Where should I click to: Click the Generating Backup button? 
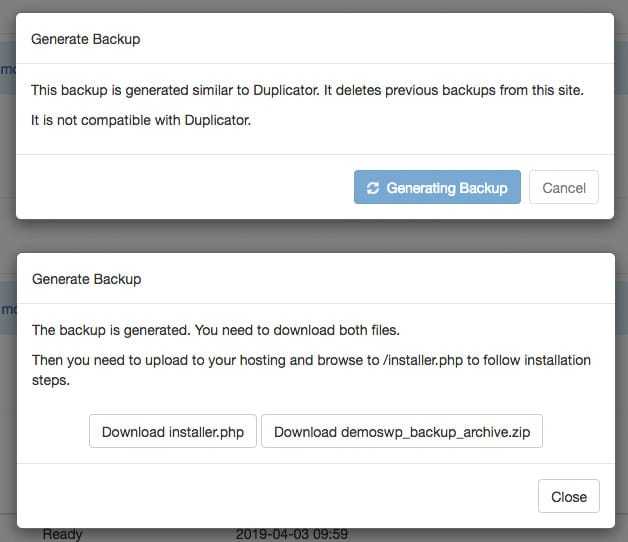pos(437,187)
